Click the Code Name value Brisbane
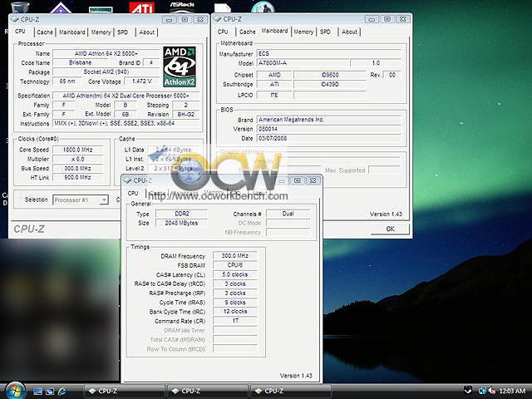The image size is (532, 399). coord(81,63)
